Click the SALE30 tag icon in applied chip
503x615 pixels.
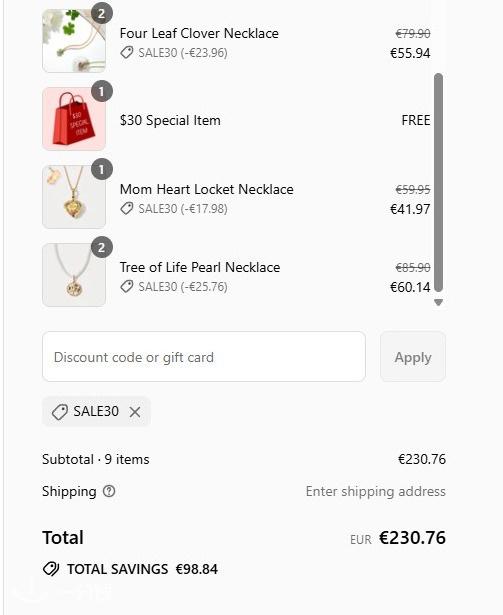[x=60, y=412]
